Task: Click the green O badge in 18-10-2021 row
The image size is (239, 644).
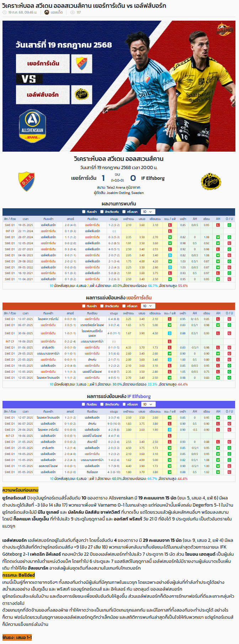Action: [x=229, y=273]
